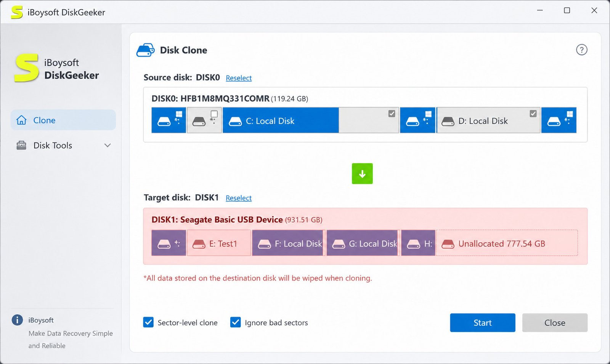Click the 'Disk Clone' heading text
Image resolution: width=610 pixels, height=364 pixels.
click(184, 50)
